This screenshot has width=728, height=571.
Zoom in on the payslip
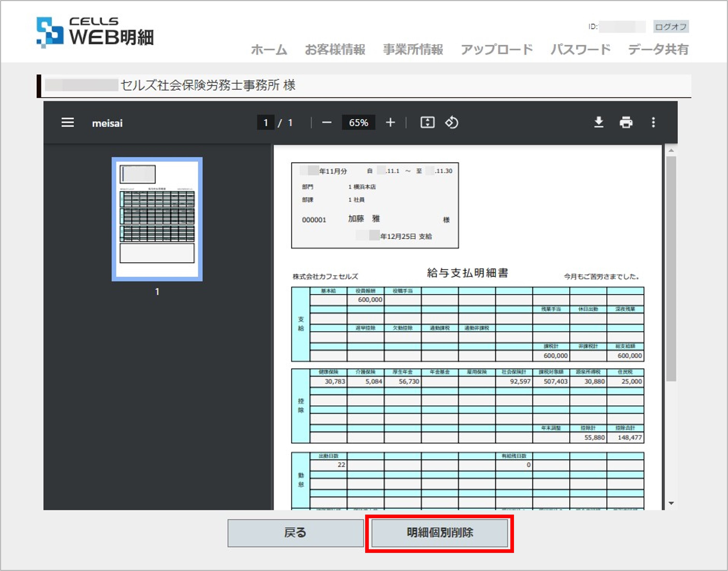390,123
